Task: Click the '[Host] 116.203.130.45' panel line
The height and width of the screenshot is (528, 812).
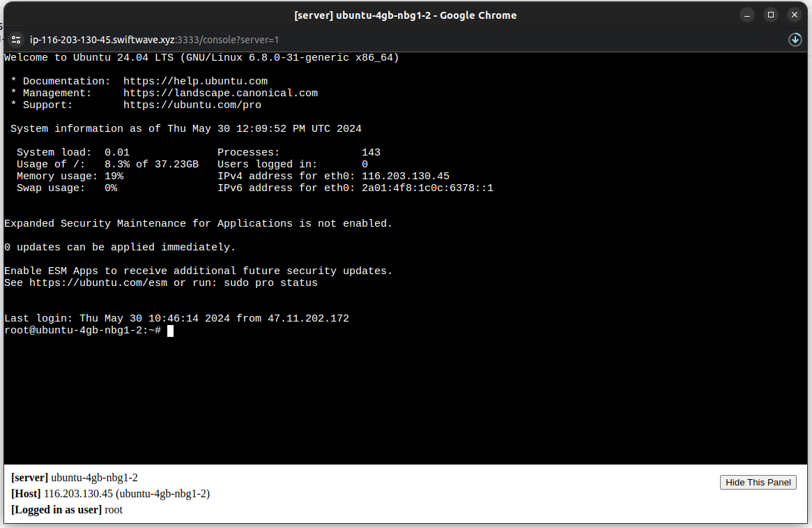Action: (110, 494)
